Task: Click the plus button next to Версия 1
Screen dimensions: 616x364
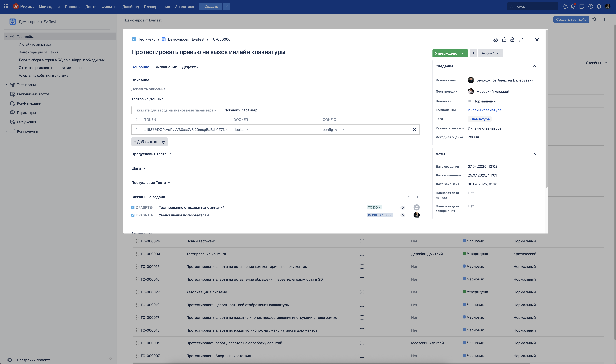Action: (x=474, y=53)
